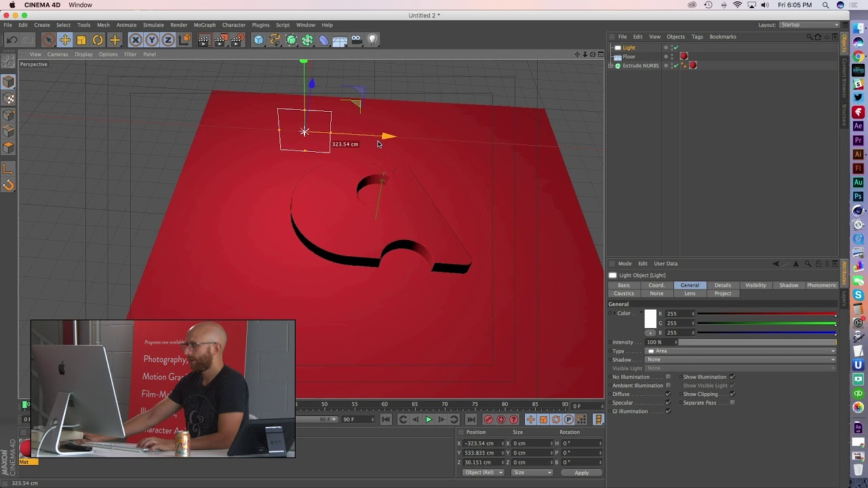Toggle Extrude NURBS green enable checkmark
Image resolution: width=868 pixels, height=488 pixels.
(676, 66)
